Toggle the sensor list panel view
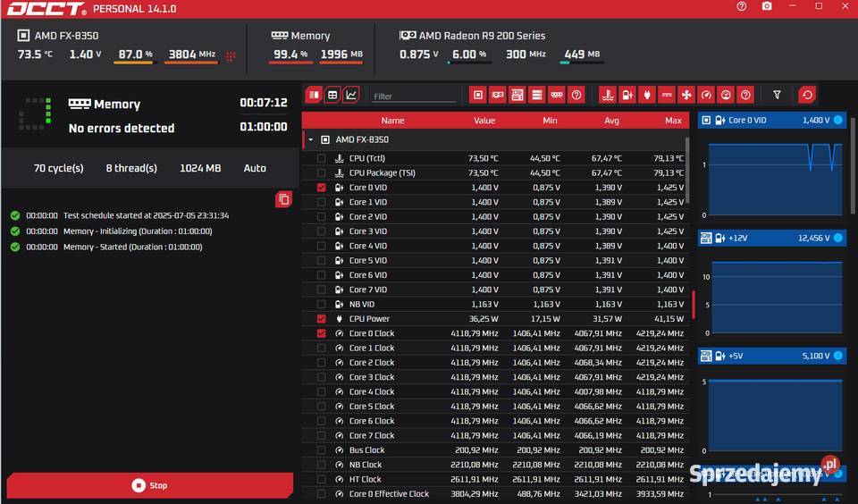The height and width of the screenshot is (504, 858). (x=314, y=96)
